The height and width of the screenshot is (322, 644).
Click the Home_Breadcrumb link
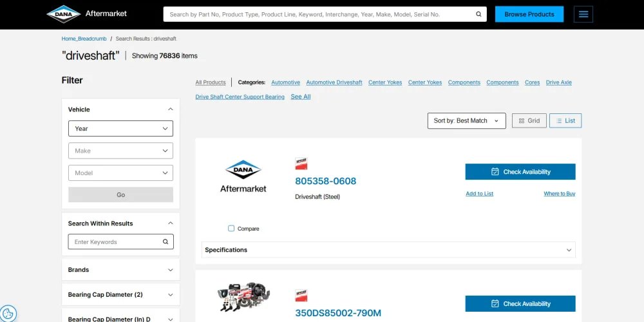(84, 39)
